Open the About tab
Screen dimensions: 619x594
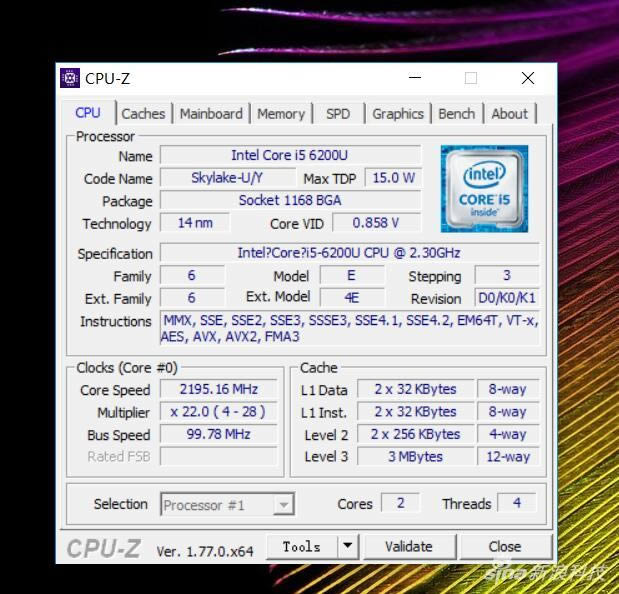click(x=510, y=114)
